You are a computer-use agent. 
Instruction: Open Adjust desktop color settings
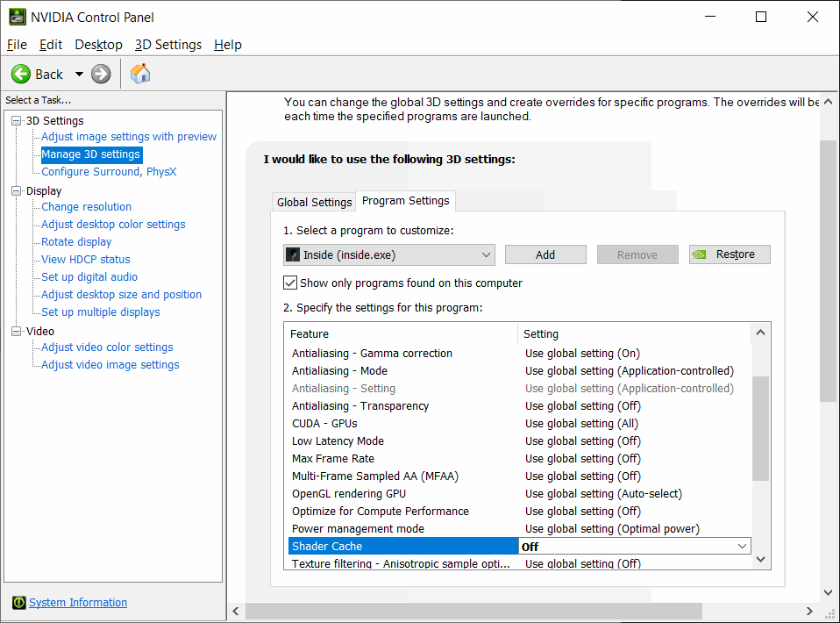113,224
